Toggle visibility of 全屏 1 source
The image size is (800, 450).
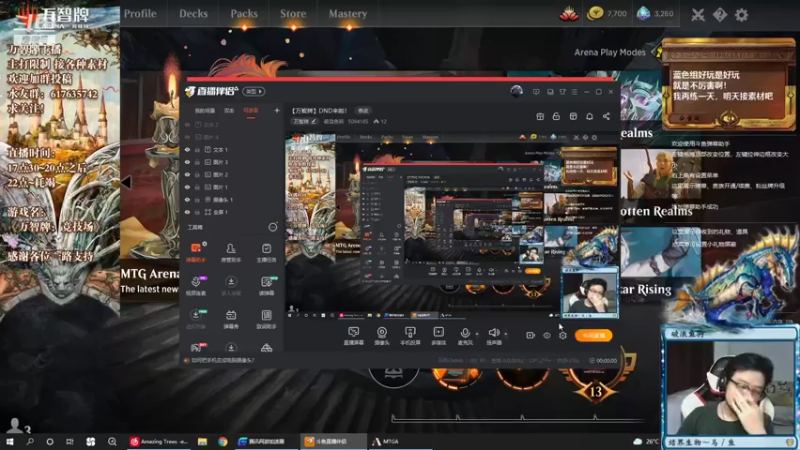coord(187,212)
